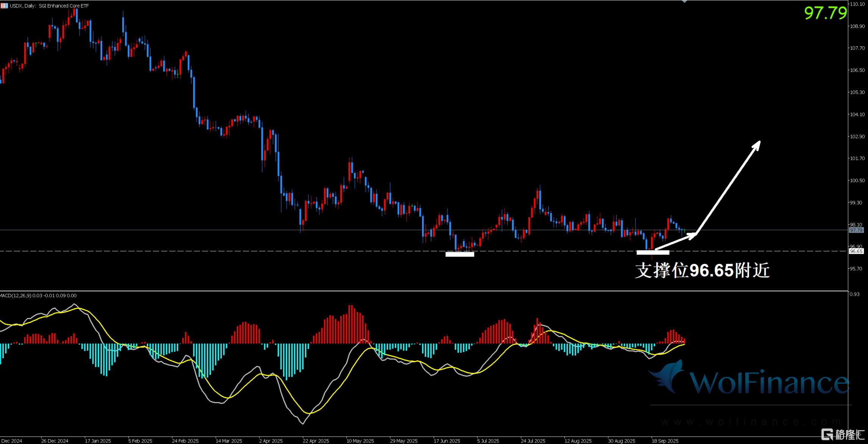Click the large green 97.79 price display
Viewport: 868px width, 444px height.
tap(825, 13)
